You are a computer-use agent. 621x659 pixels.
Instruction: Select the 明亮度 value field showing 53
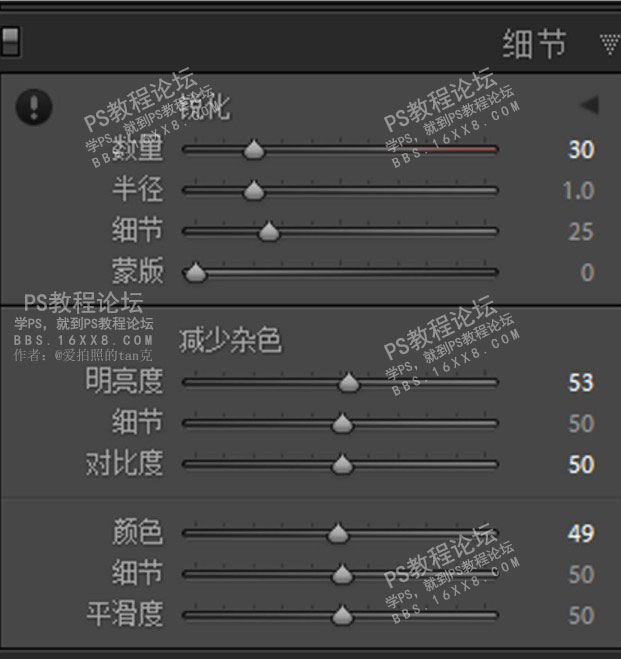(x=581, y=383)
